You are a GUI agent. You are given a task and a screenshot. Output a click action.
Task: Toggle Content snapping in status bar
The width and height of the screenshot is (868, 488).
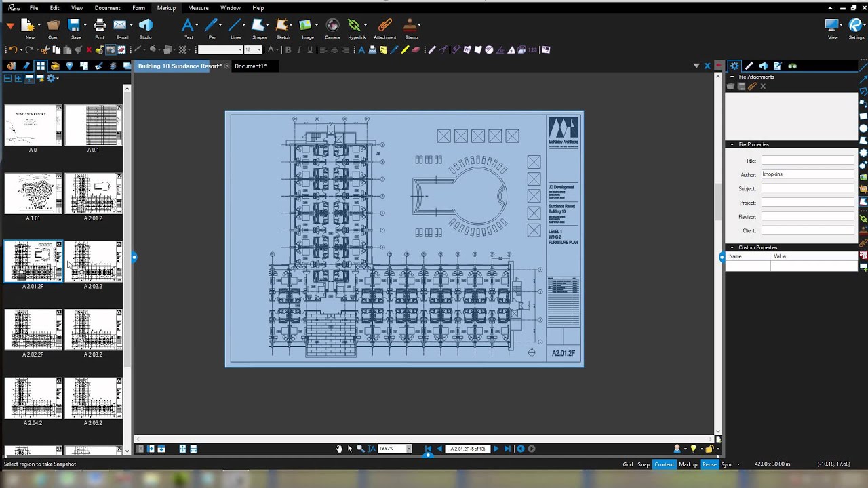coord(665,464)
